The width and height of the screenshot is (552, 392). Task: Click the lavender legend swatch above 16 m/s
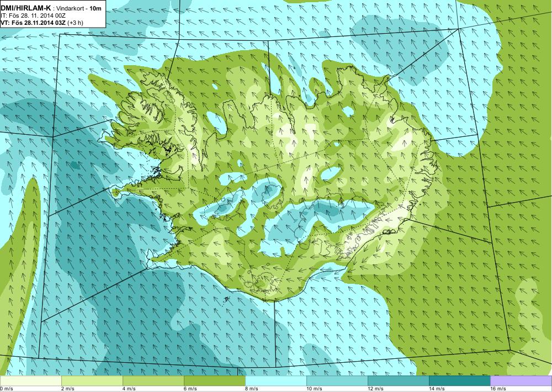point(521,381)
